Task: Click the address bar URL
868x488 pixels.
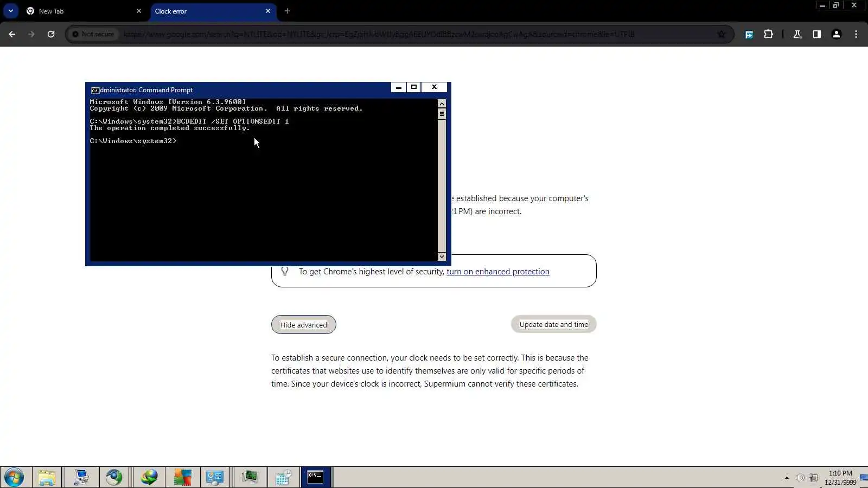Action: pos(379,34)
